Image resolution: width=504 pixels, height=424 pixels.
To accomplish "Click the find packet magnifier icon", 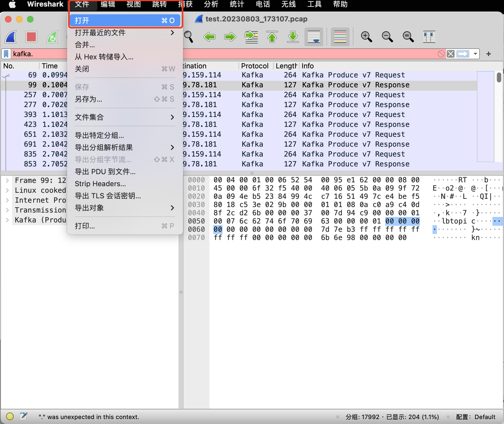I will (189, 37).
